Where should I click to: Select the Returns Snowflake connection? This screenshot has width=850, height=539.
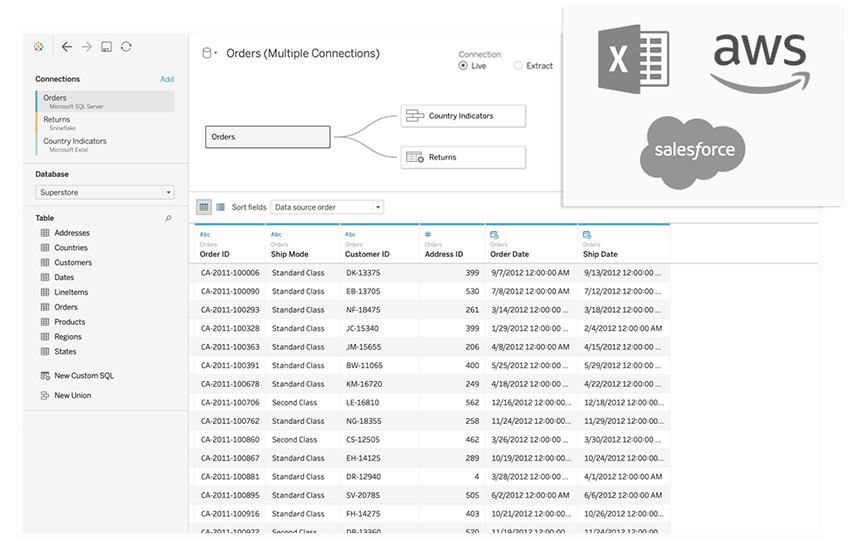pyautogui.click(x=57, y=123)
